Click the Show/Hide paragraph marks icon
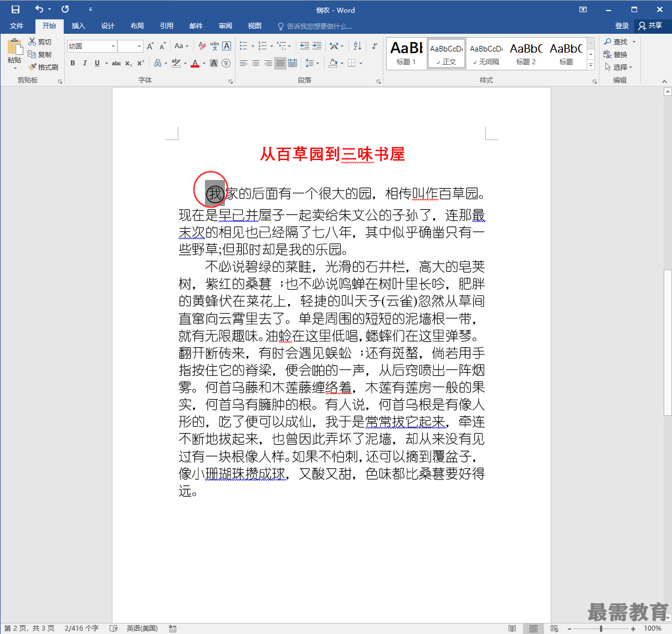This screenshot has height=634, width=672. (375, 46)
